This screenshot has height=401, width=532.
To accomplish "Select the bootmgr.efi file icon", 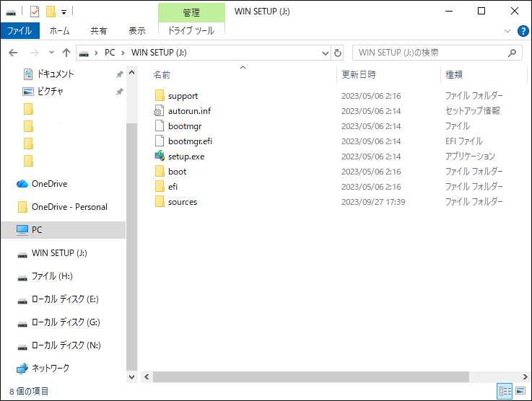I will (x=160, y=141).
